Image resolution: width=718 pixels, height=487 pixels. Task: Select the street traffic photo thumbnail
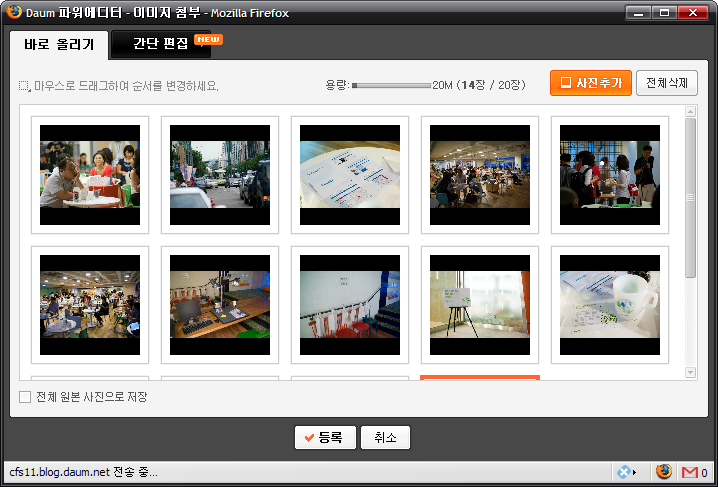coord(220,175)
